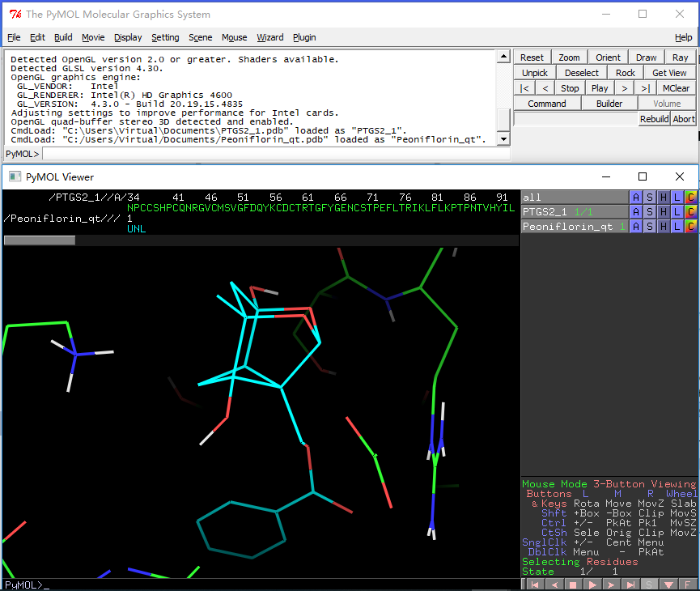The height and width of the screenshot is (591, 700).
Task: Open Show menu (S) for 'all'
Action: [650, 197]
